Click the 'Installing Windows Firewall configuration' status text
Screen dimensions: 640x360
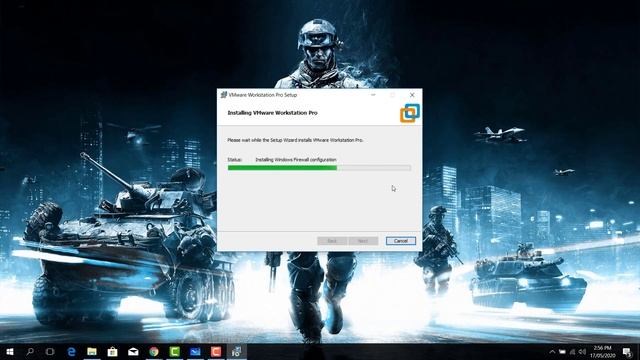[x=296, y=160]
